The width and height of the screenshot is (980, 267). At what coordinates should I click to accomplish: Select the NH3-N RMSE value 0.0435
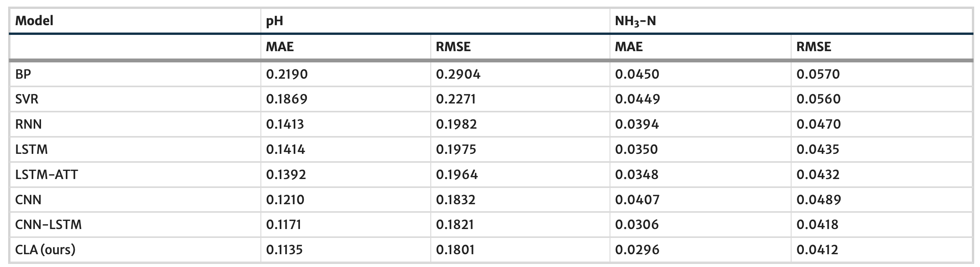[818, 150]
